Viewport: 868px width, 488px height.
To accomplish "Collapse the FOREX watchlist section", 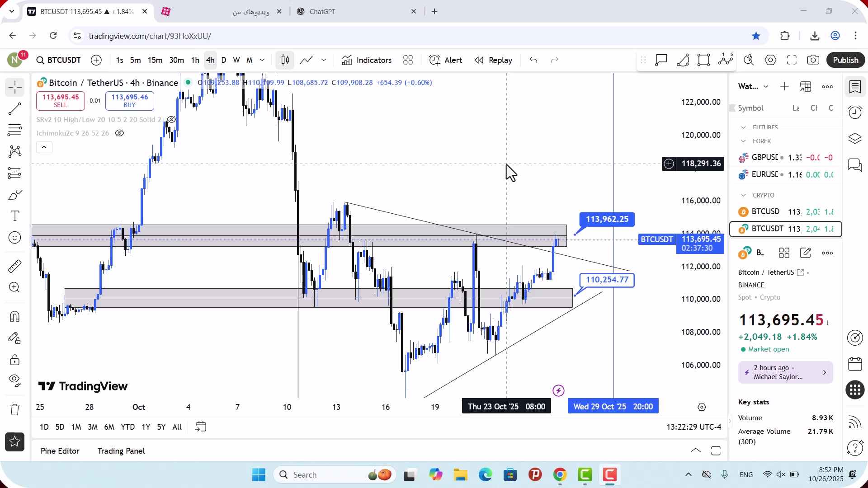I will 743,141.
